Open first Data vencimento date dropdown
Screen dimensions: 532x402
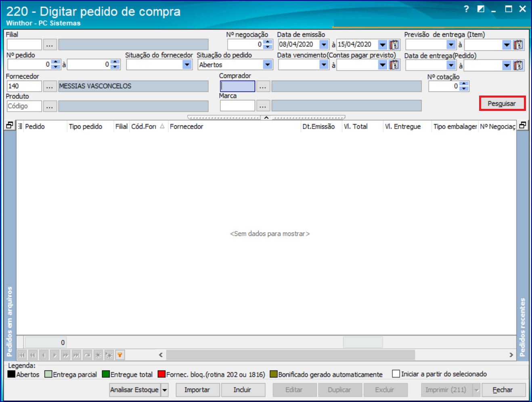[x=324, y=65]
